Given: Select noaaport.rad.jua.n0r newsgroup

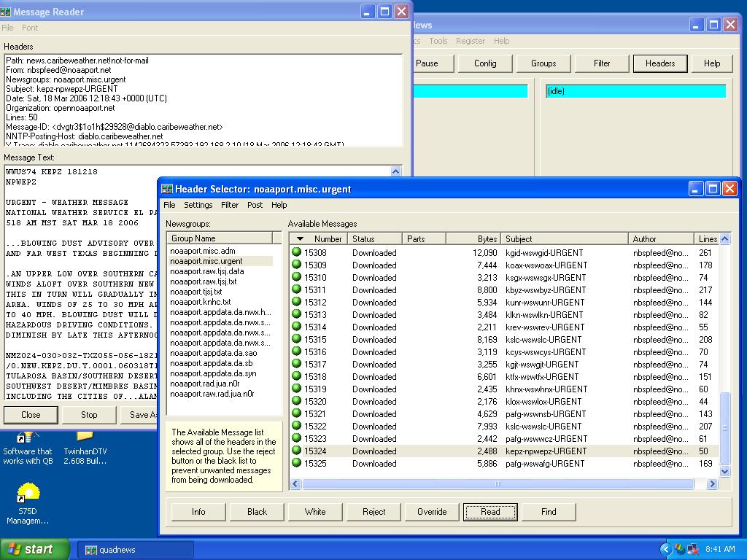Looking at the screenshot, I should (205, 384).
